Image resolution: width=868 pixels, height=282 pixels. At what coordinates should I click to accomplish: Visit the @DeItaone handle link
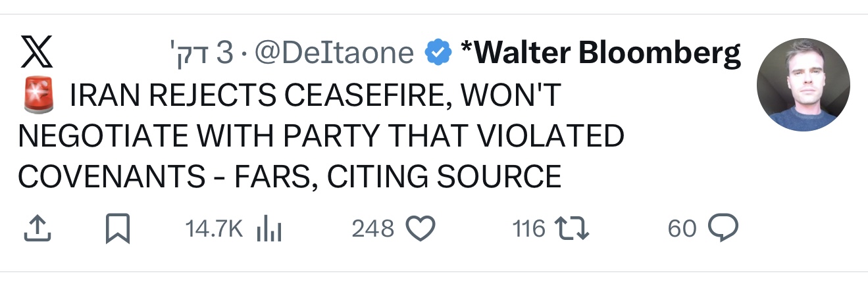334,53
